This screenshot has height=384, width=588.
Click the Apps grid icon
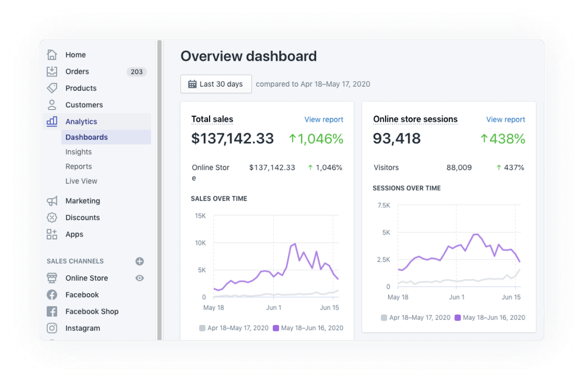pos(53,234)
